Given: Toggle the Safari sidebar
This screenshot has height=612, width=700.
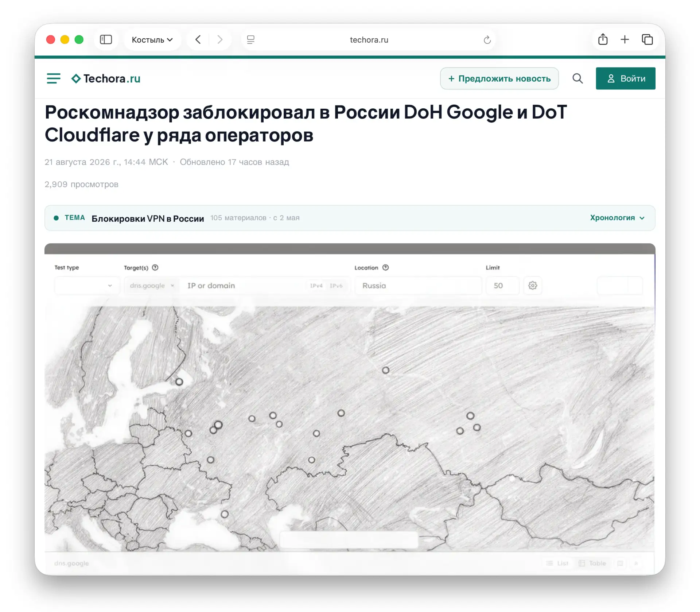Looking at the screenshot, I should pyautogui.click(x=106, y=39).
